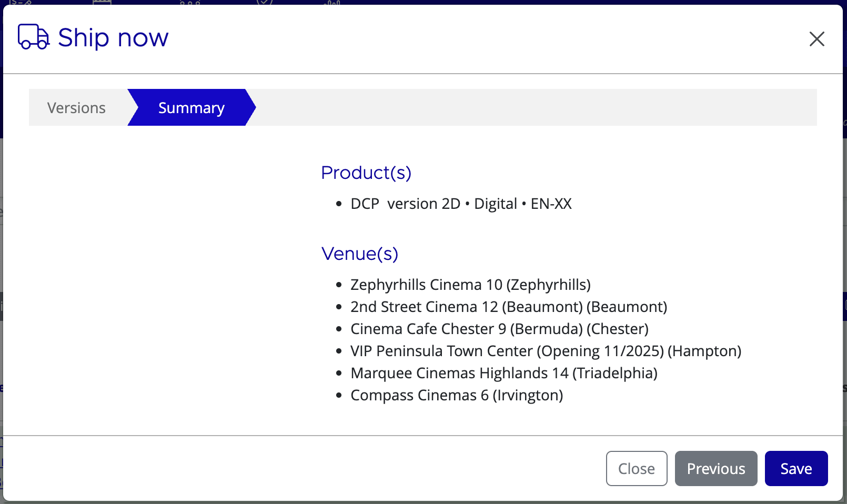847x504 pixels.
Task: Switch to the Versions step
Action: (76, 107)
